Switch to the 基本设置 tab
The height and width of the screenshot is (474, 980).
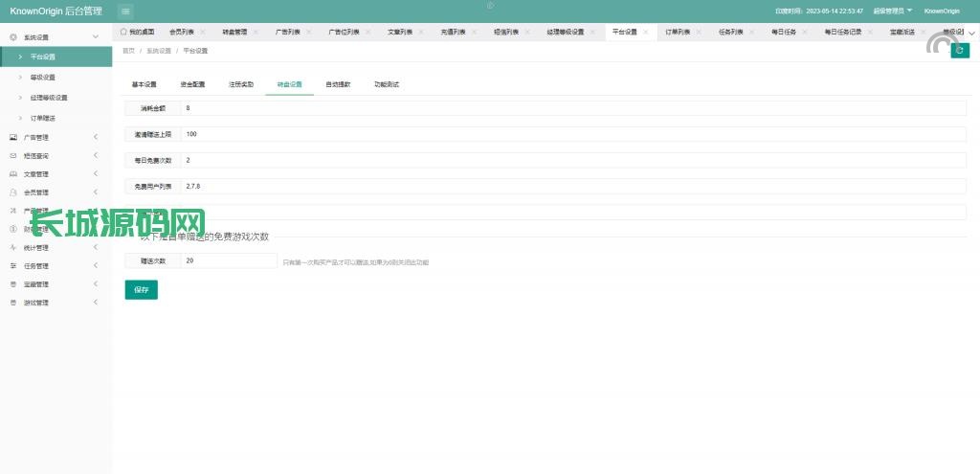click(x=145, y=84)
